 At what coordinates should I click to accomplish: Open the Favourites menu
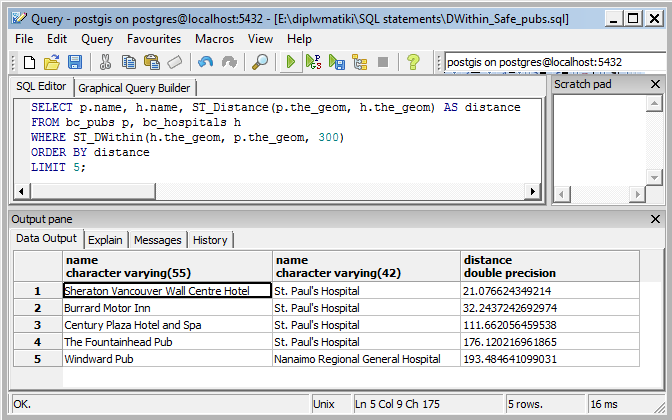[x=154, y=39]
